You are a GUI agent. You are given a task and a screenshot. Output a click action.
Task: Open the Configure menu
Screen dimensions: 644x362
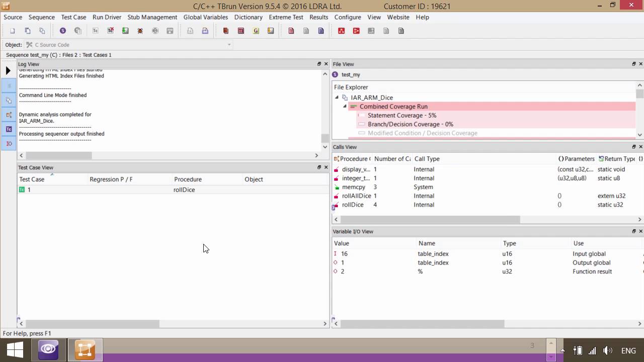[x=348, y=17]
